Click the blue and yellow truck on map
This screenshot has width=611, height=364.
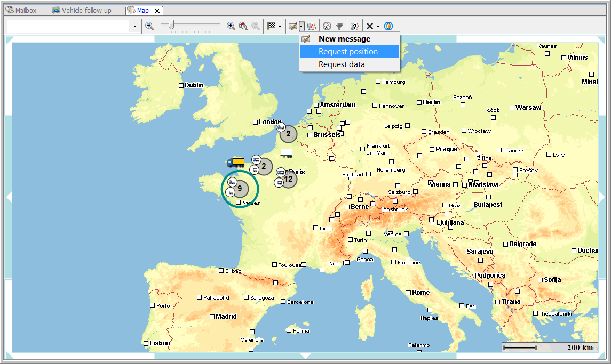click(236, 162)
